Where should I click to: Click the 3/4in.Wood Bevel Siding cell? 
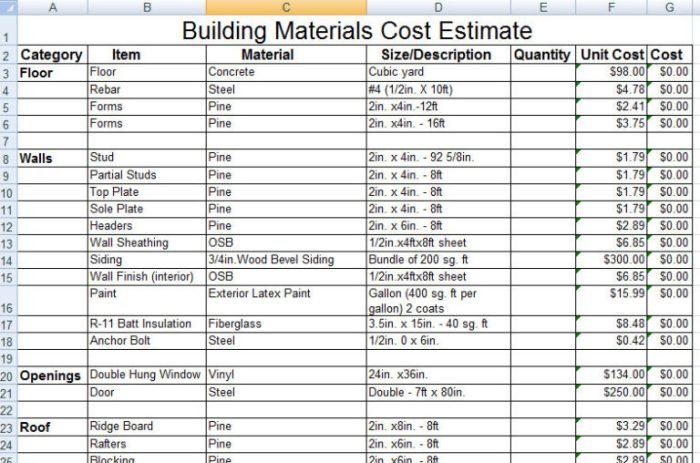pyautogui.click(x=286, y=260)
